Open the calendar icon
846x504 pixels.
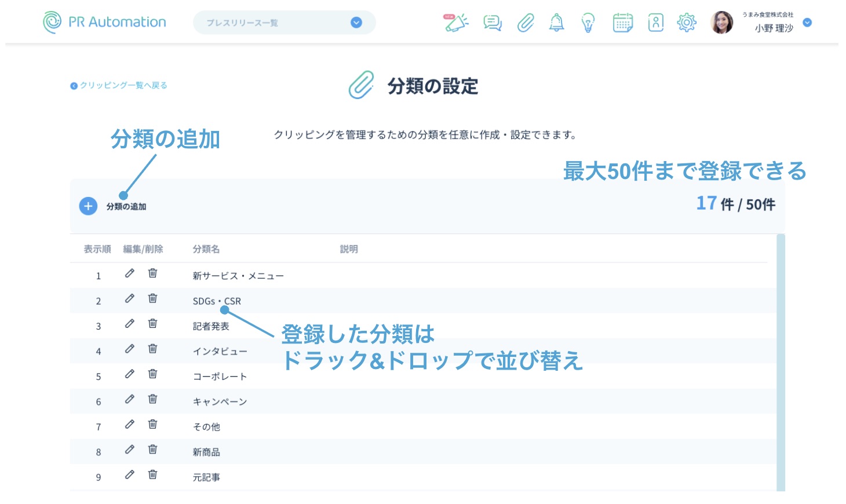622,23
